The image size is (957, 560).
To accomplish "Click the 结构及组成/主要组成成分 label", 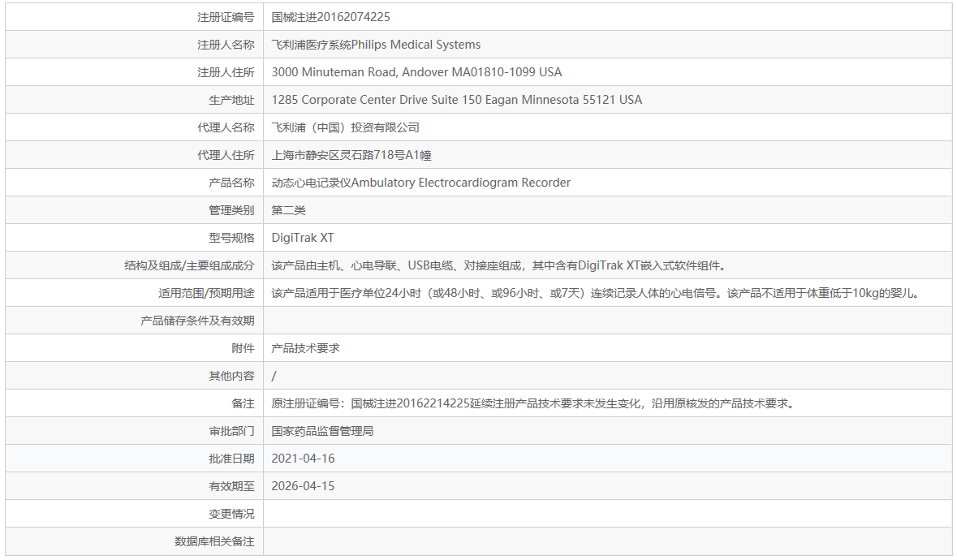I will (189, 265).
